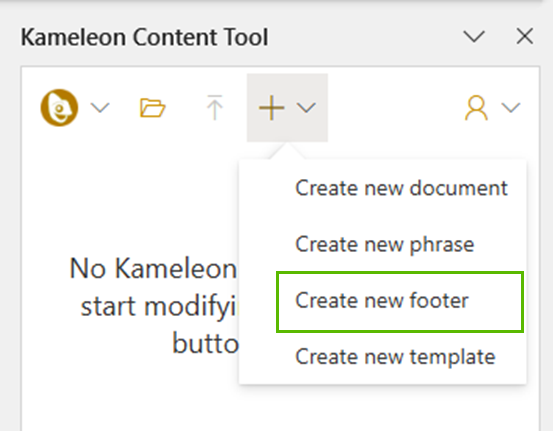Select Create new document
Screen dimensions: 553x431
[401, 188]
